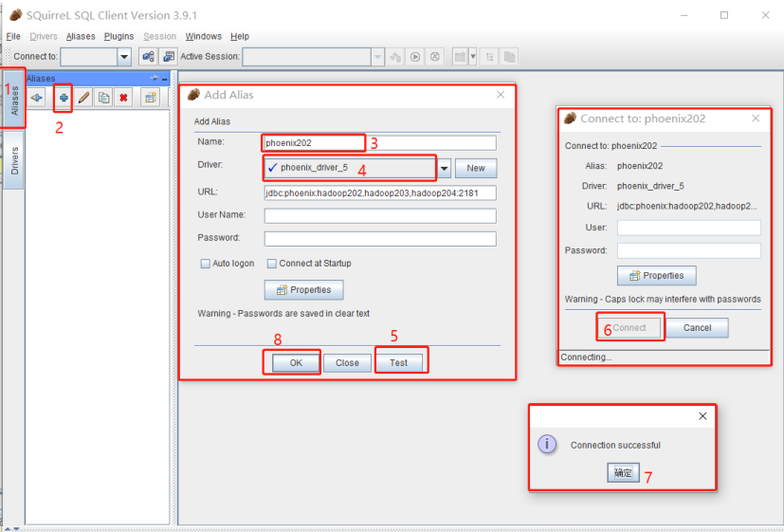784x532 pixels.
Task: Close the Connection successful message box
Action: 702,416
